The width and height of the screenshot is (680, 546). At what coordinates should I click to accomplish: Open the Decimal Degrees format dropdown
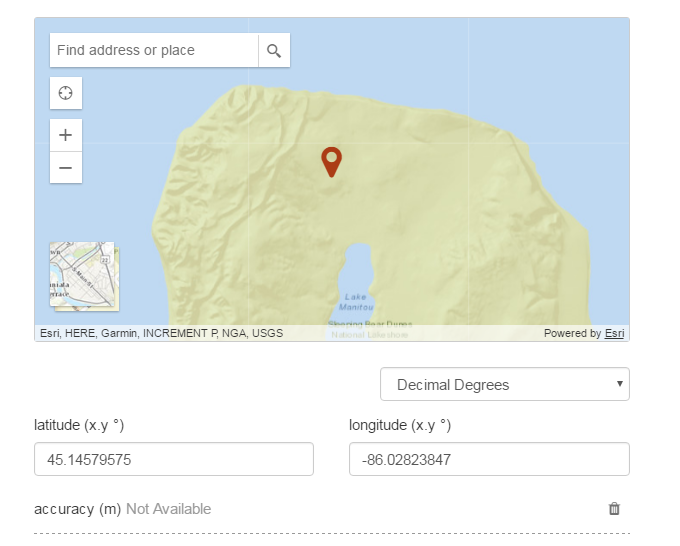(x=505, y=384)
